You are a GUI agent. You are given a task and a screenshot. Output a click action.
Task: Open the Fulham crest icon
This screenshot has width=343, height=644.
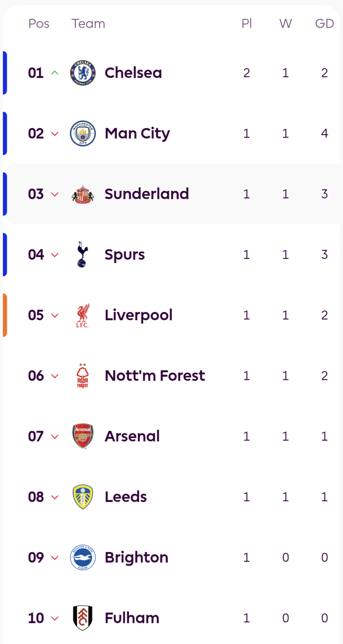83,618
